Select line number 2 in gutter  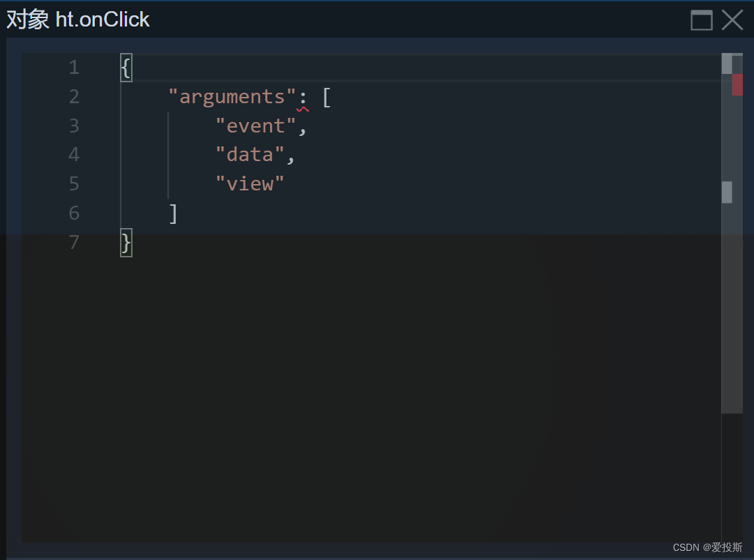point(74,97)
